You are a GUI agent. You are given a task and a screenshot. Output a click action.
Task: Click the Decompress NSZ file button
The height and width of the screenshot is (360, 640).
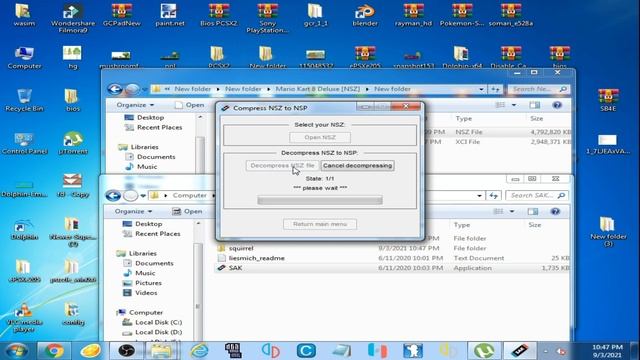[282, 165]
